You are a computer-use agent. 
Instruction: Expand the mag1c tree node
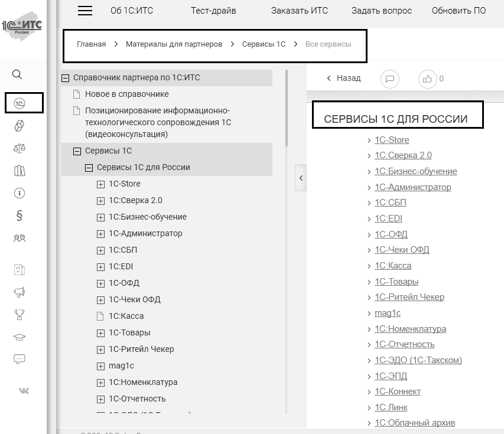100,366
